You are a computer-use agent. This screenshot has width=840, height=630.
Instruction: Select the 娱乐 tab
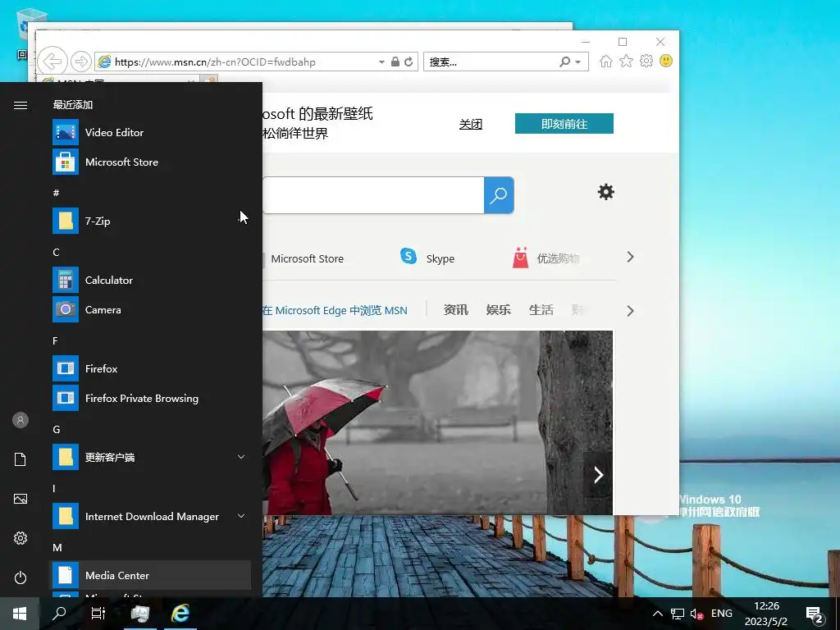click(x=498, y=309)
